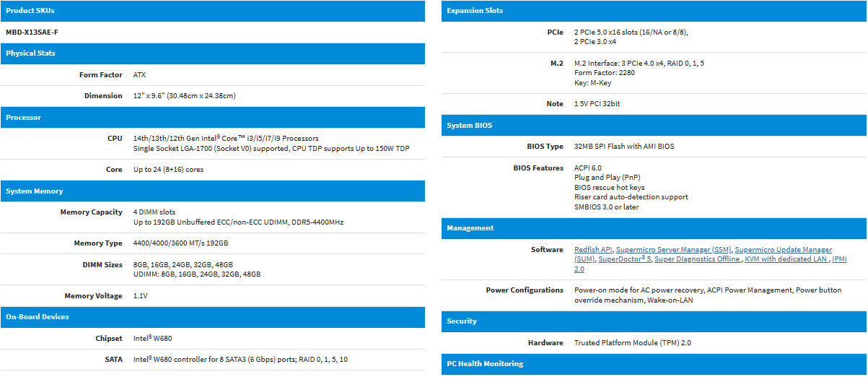The image size is (868, 377).
Task: Click the Hardware row label
Action: [x=545, y=343]
